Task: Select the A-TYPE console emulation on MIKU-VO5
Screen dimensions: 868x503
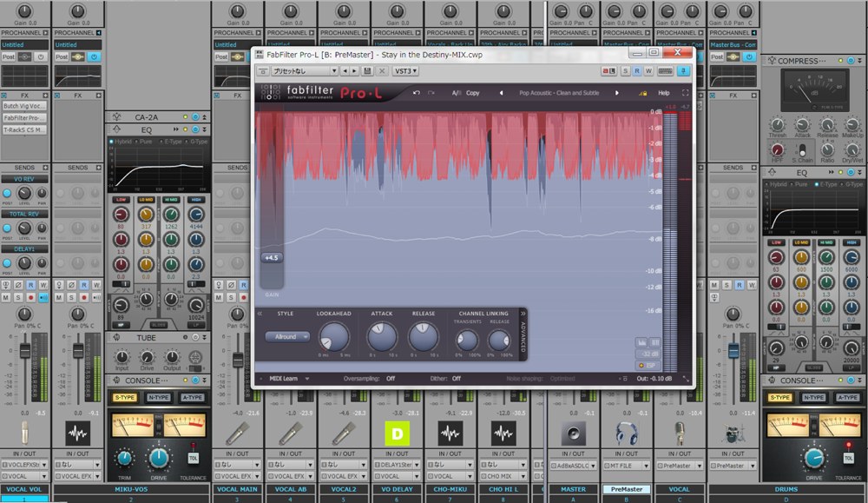Action: (x=192, y=398)
